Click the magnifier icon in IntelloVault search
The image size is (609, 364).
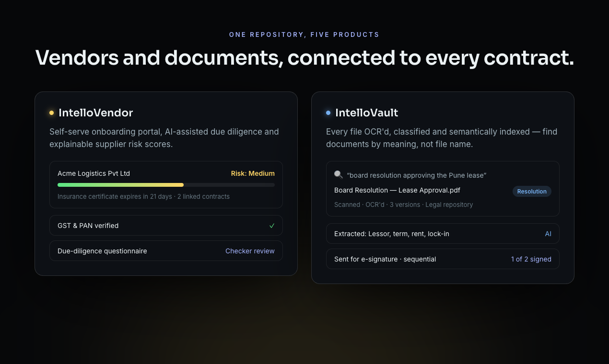(x=338, y=175)
